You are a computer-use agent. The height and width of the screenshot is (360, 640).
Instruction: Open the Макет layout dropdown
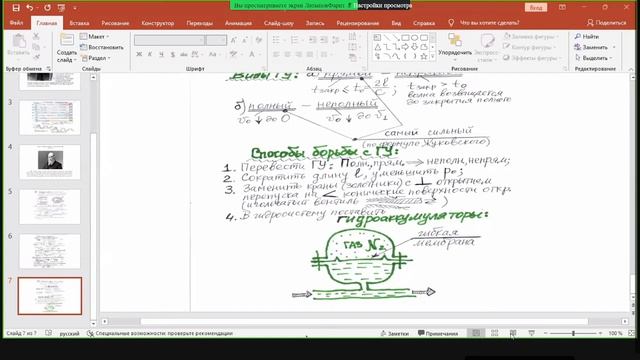click(94, 37)
